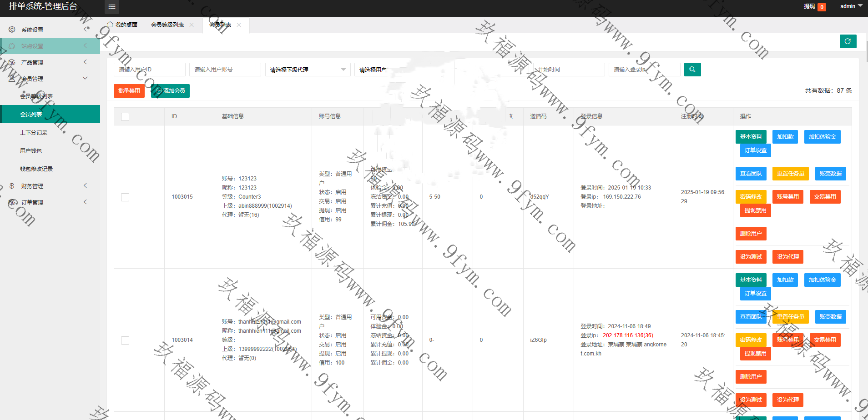Click the 系统设置 gear icon in sidebar
The width and height of the screenshot is (868, 420).
[x=12, y=30]
